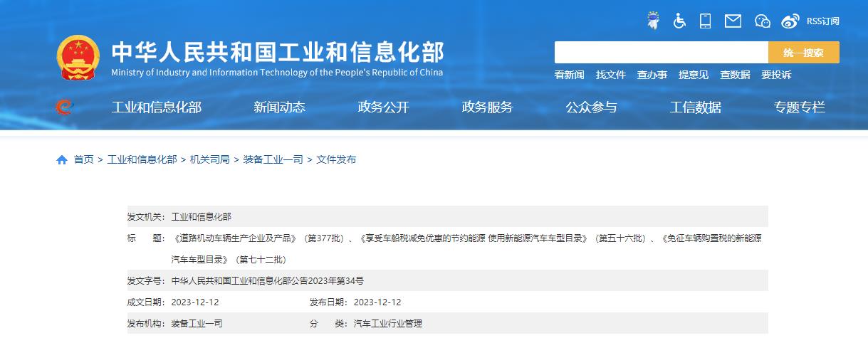The image size is (868, 343).
Task: Go to 首页 in the breadcrumb
Action: (83, 159)
